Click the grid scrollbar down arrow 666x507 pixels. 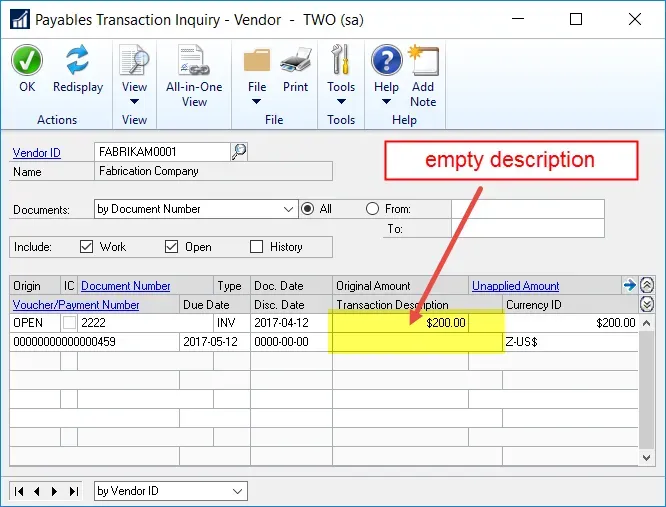pos(646,456)
